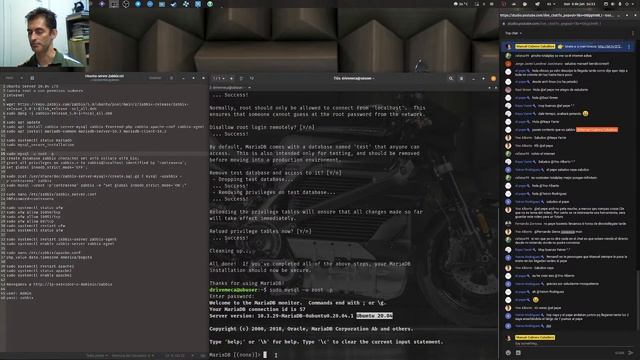Screen dimensions: 640x360
Task: Click the webcam video thumbnail
Action: 44,33
